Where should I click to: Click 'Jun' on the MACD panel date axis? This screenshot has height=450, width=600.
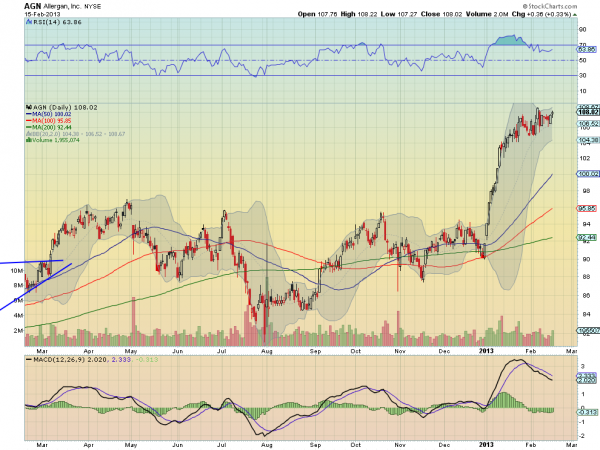tap(178, 445)
